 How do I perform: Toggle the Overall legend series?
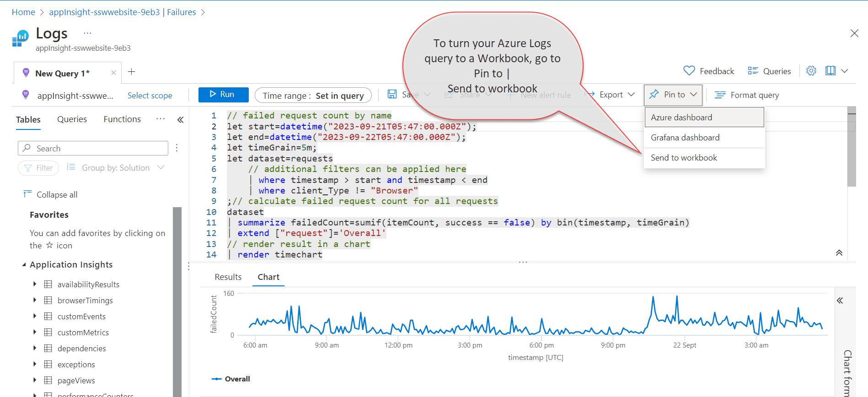point(231,379)
